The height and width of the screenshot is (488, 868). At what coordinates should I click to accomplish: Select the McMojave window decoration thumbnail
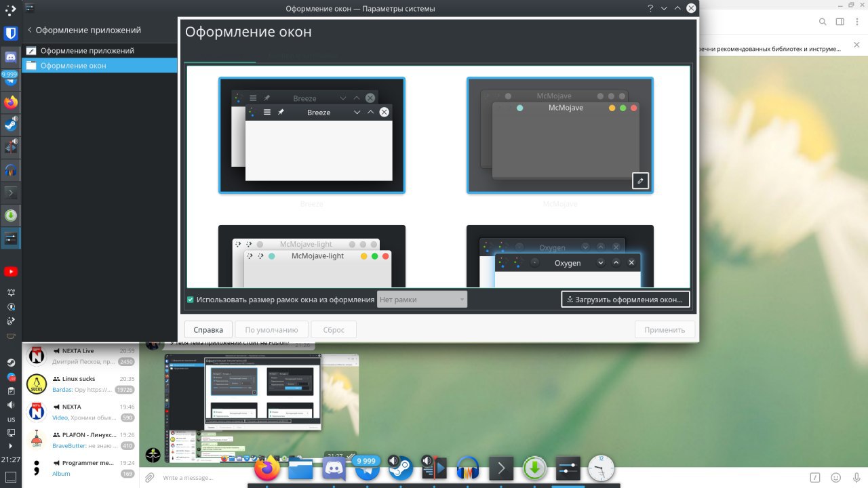(x=560, y=136)
